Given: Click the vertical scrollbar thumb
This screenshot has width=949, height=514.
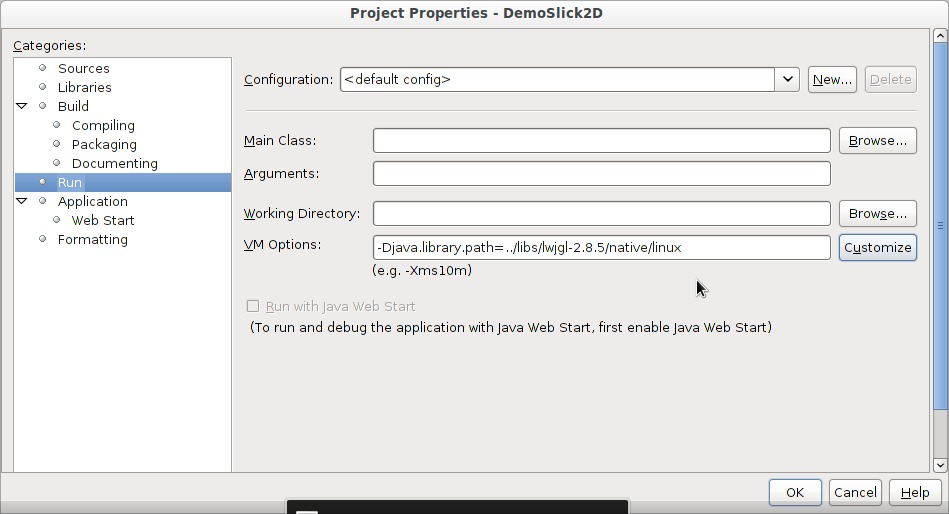Looking at the screenshot, I should [940, 226].
